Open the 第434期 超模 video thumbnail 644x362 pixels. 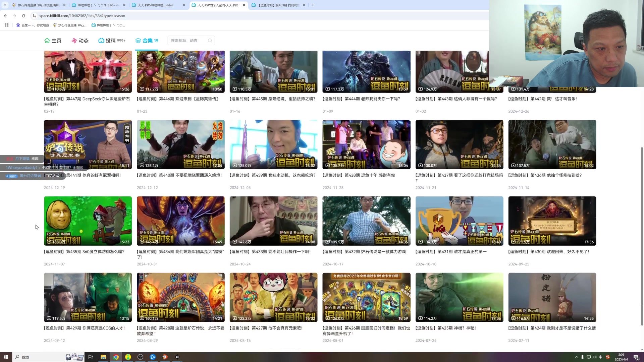point(181,221)
